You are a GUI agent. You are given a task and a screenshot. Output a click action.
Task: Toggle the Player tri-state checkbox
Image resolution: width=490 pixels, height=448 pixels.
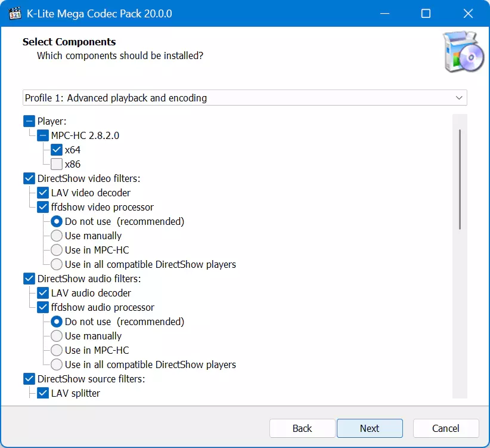pos(29,121)
